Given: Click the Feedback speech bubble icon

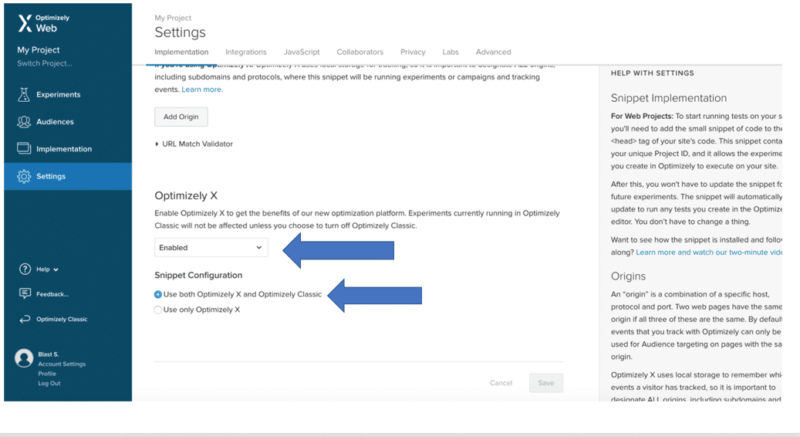Looking at the screenshot, I should point(24,294).
